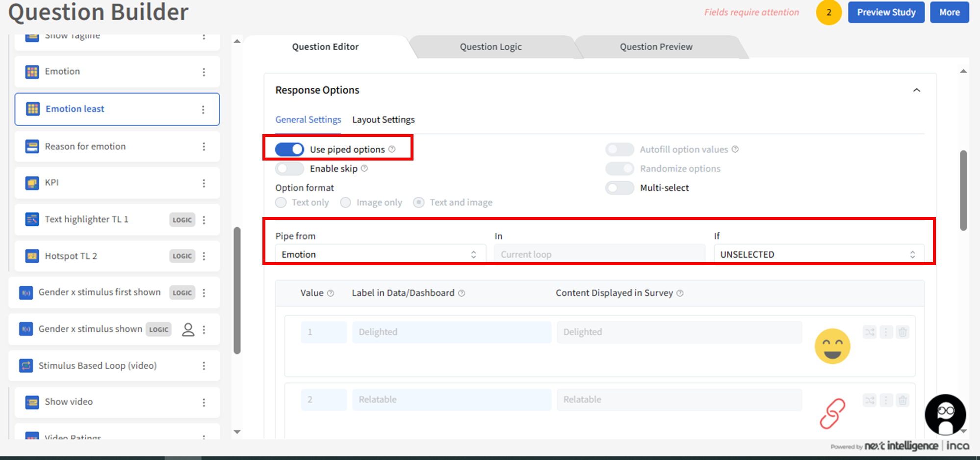
Task: Click the Text highlighter TL 1 icon
Action: [x=32, y=219]
